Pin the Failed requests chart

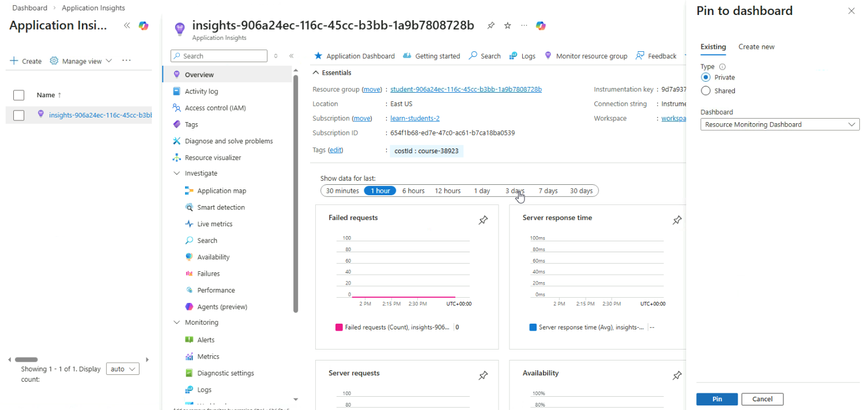(483, 220)
